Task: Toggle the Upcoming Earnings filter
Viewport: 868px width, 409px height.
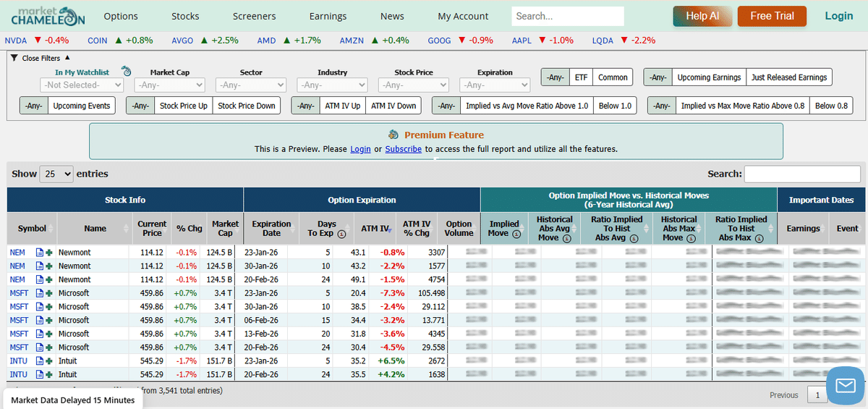Action: (709, 77)
